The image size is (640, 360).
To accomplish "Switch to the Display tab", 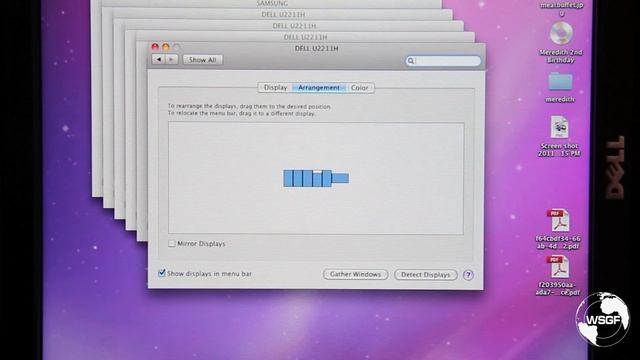I will pyautogui.click(x=275, y=88).
